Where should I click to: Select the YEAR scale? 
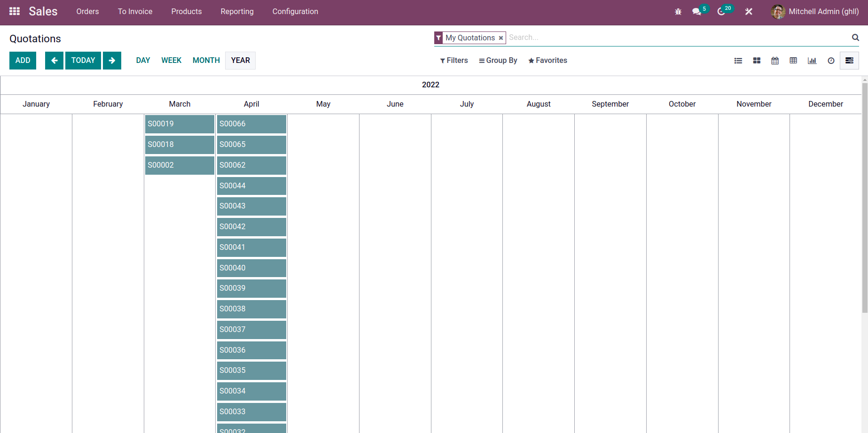[x=241, y=61]
